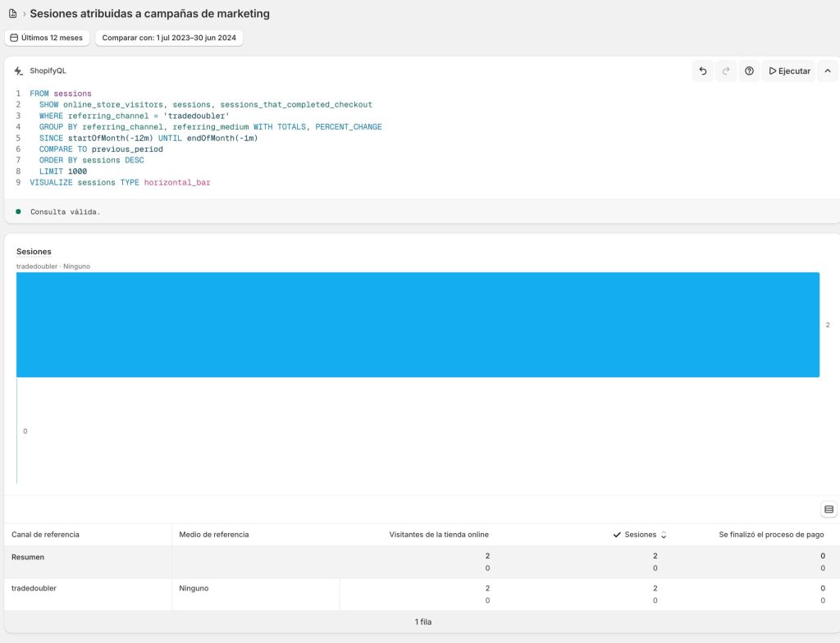Click the VISUALIZE sessions query line
Image resolution: width=840 pixels, height=643 pixels.
pyautogui.click(x=120, y=182)
